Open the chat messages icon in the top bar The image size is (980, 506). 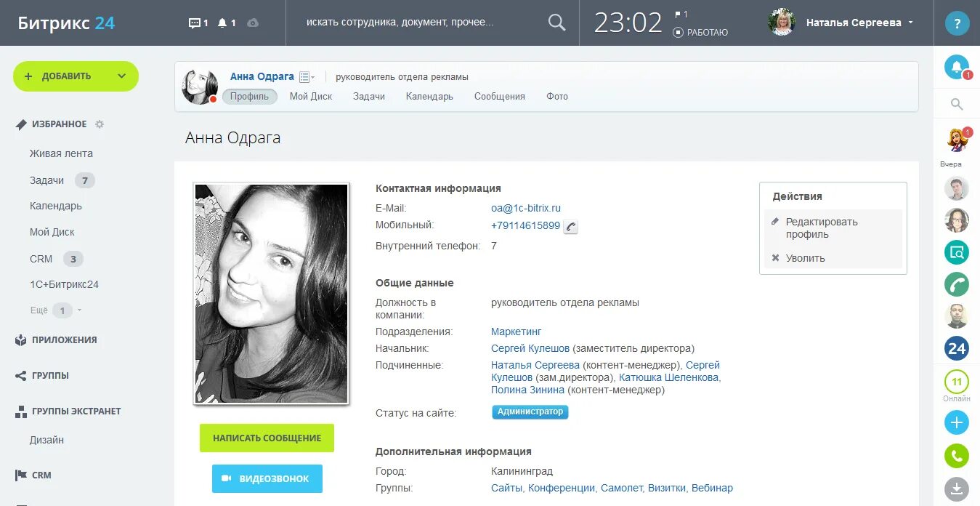point(196,23)
